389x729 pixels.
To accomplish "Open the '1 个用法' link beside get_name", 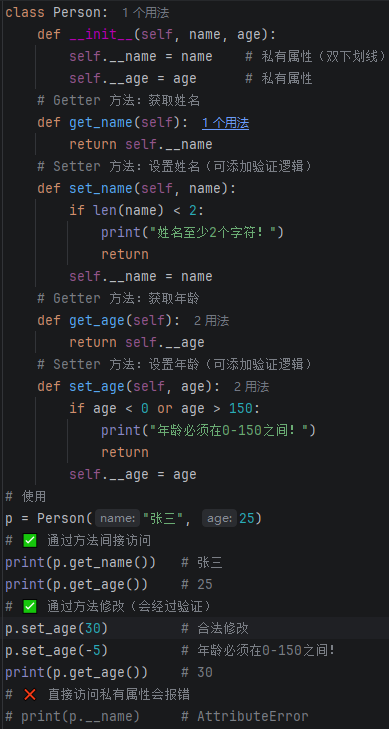I will [x=225, y=123].
